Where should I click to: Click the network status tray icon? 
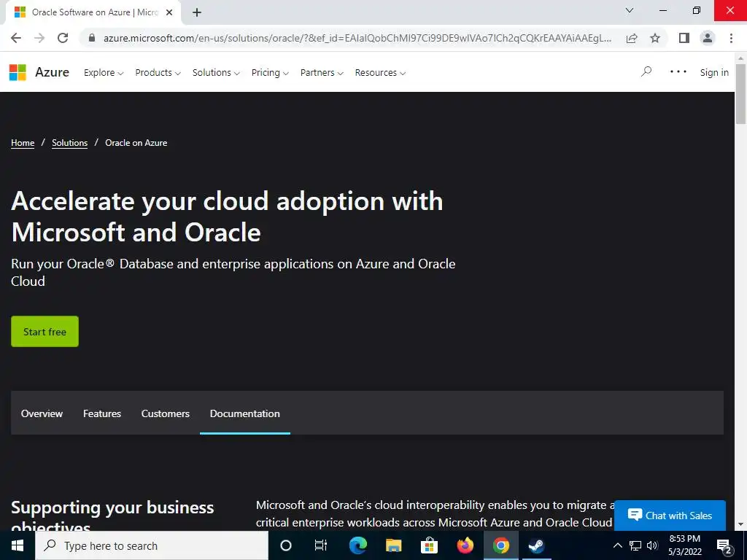(635, 545)
